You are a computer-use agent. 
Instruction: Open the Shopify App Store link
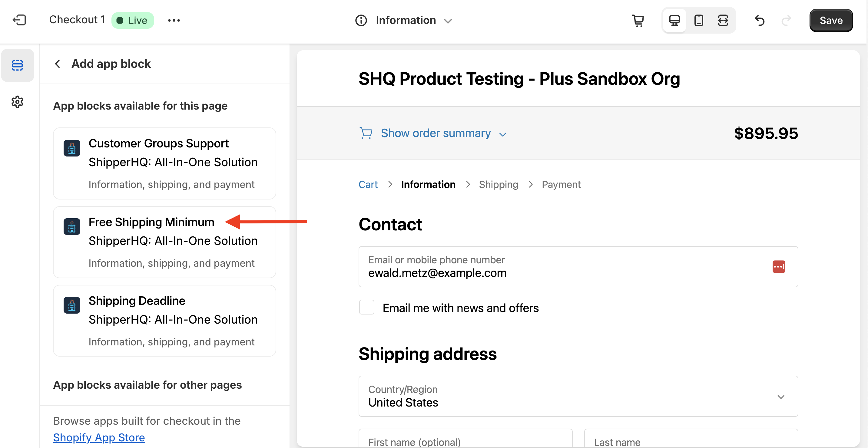(x=99, y=437)
